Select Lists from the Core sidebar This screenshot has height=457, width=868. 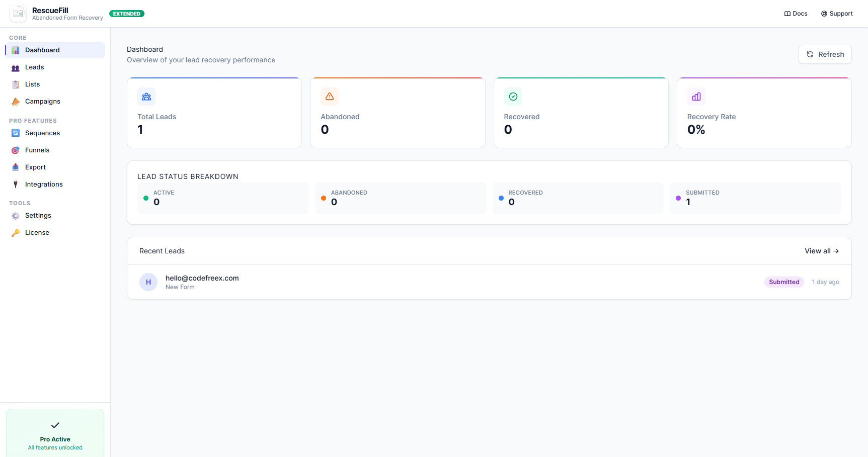click(32, 84)
